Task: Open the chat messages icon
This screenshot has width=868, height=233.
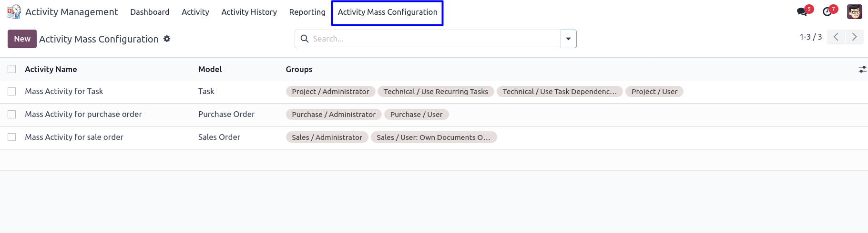Action: click(x=802, y=12)
